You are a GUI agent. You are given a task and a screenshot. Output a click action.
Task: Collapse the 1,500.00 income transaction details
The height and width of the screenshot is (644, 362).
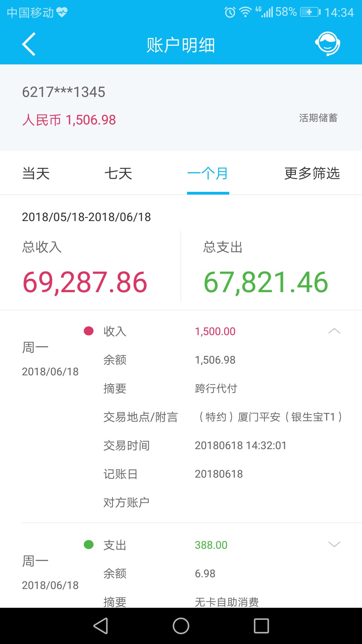click(334, 331)
